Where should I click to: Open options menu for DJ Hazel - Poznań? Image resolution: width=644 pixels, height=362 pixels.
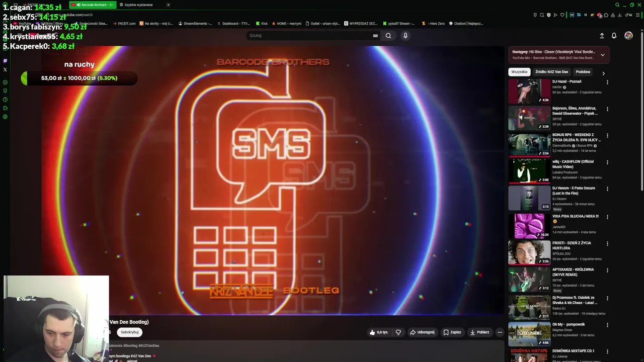[x=607, y=82]
